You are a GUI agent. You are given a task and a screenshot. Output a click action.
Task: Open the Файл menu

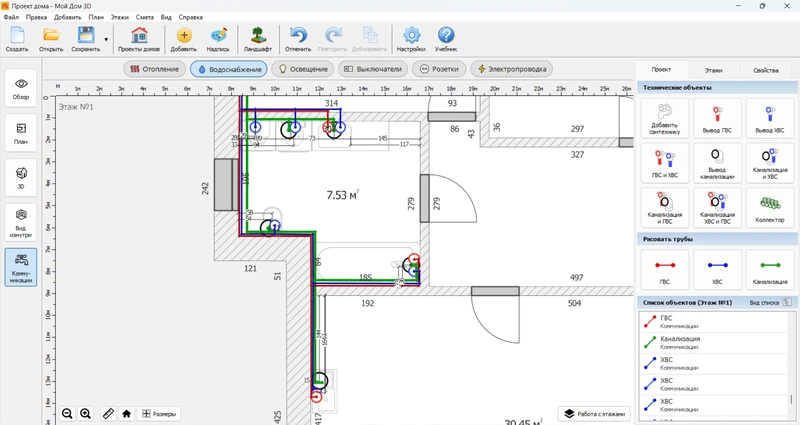[11, 17]
